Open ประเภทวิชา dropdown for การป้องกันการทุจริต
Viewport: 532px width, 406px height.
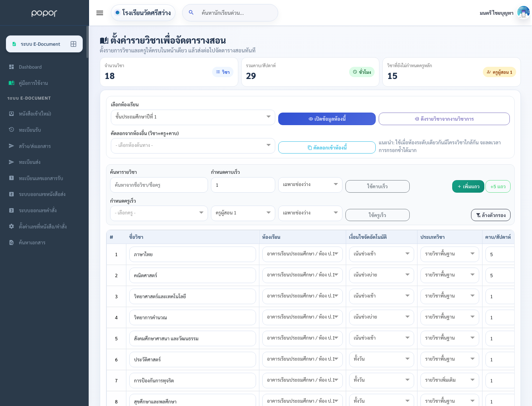(450, 380)
